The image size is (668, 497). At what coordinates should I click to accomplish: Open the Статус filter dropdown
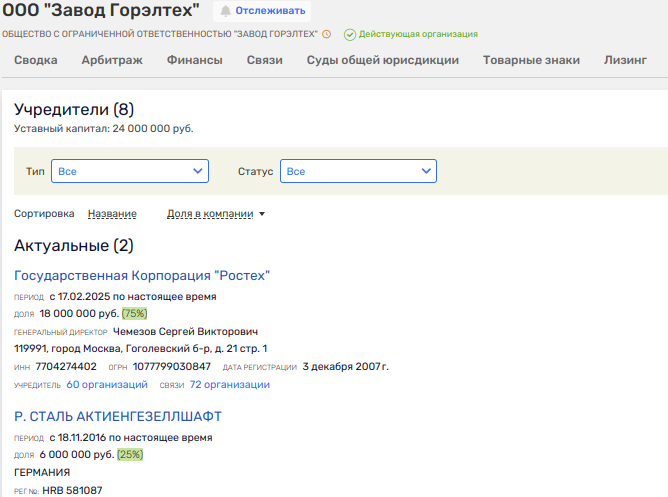[x=358, y=171]
